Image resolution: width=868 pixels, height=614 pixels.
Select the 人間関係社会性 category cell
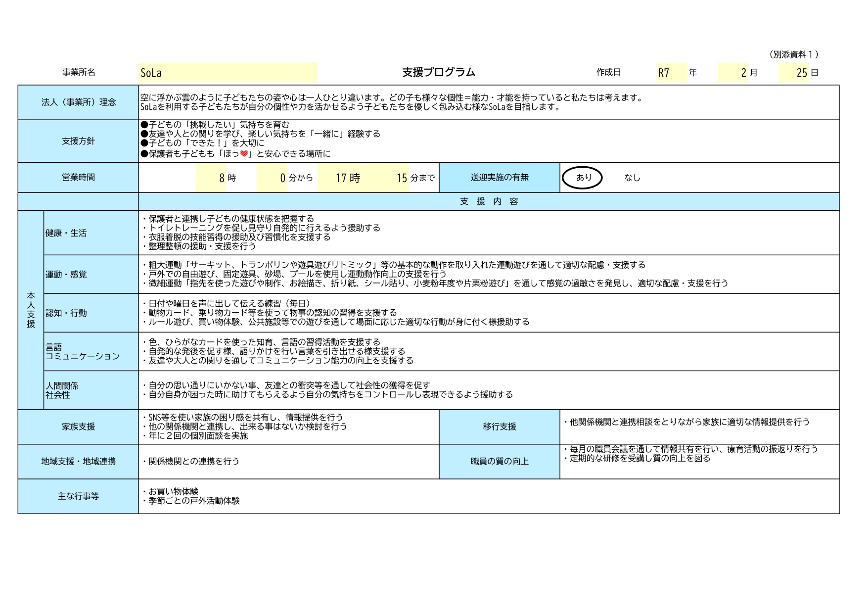pos(91,390)
